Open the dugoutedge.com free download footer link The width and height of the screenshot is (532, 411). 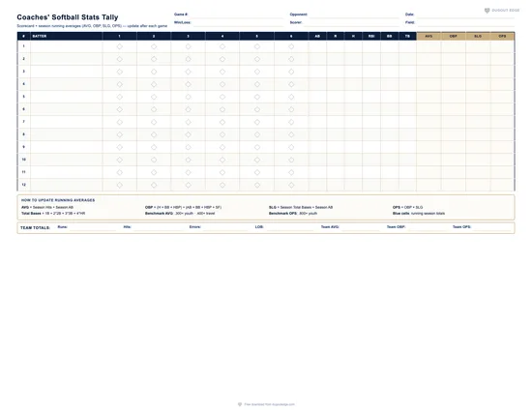[266, 404]
